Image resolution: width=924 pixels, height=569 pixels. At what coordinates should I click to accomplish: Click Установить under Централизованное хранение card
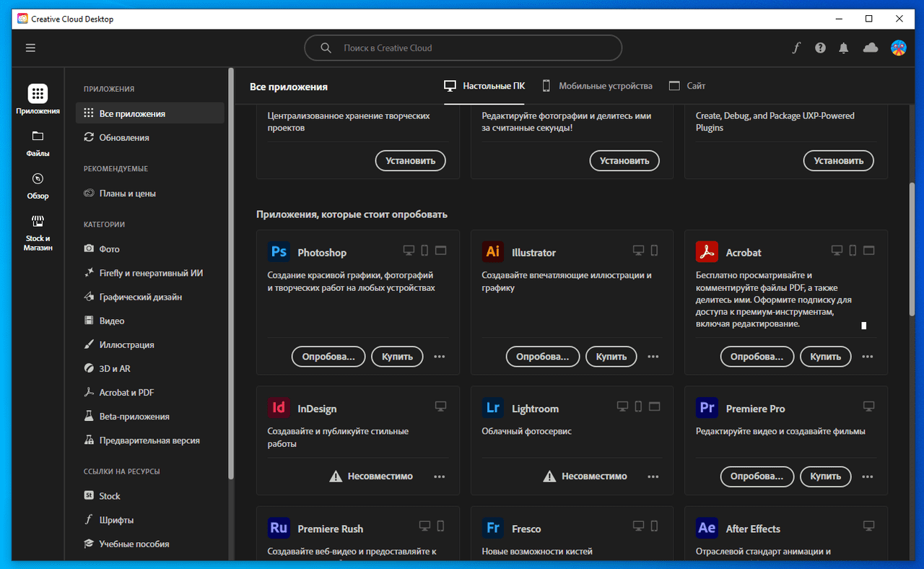point(411,161)
